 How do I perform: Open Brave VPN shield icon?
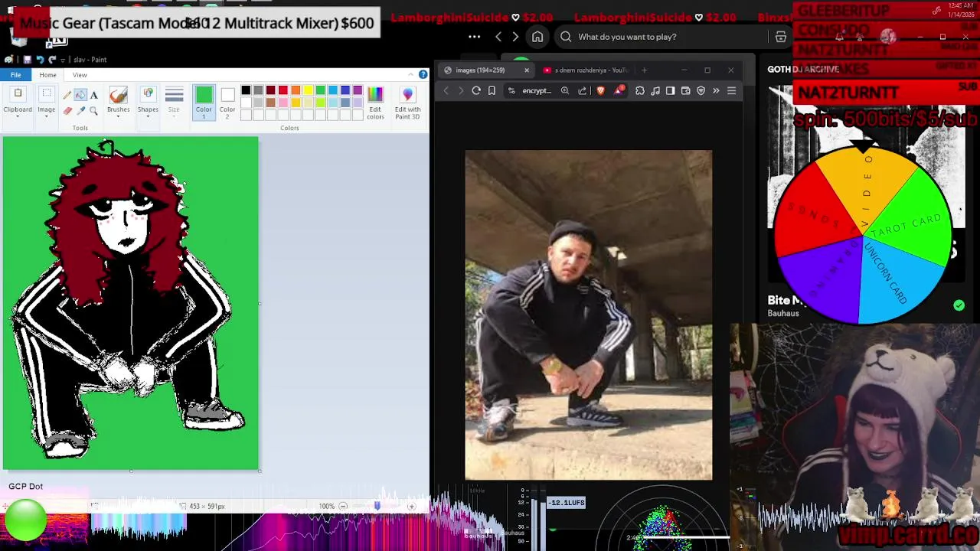(701, 90)
